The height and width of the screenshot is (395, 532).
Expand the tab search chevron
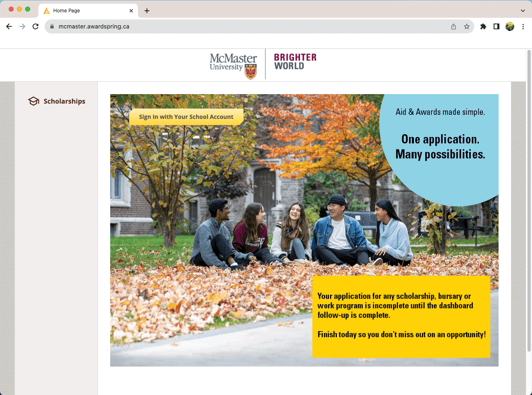523,11
